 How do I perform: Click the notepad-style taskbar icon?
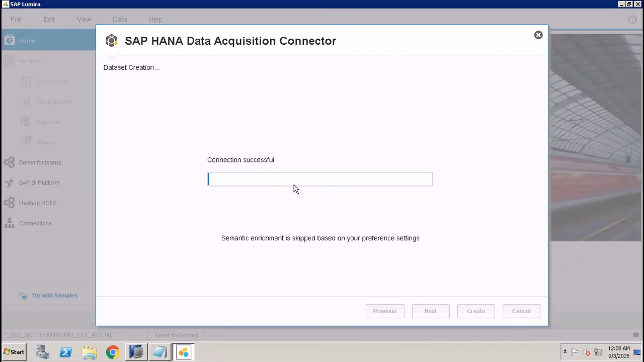click(x=159, y=352)
